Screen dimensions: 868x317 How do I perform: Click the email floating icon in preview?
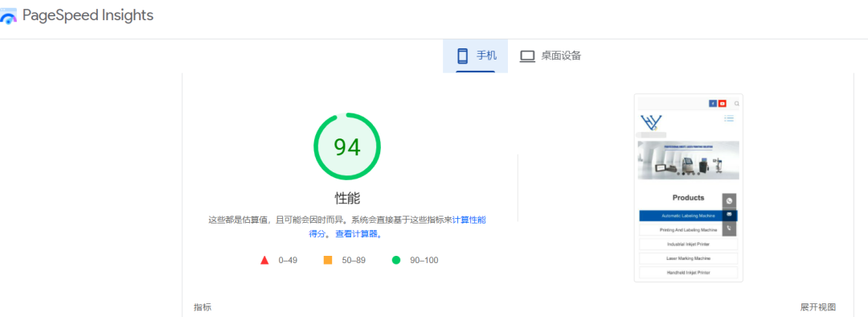[x=729, y=215]
